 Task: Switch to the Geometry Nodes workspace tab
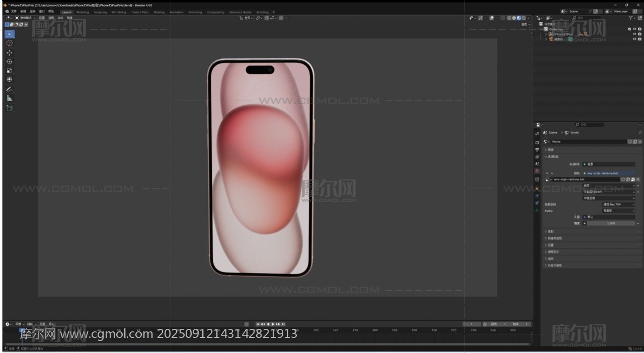pos(240,12)
